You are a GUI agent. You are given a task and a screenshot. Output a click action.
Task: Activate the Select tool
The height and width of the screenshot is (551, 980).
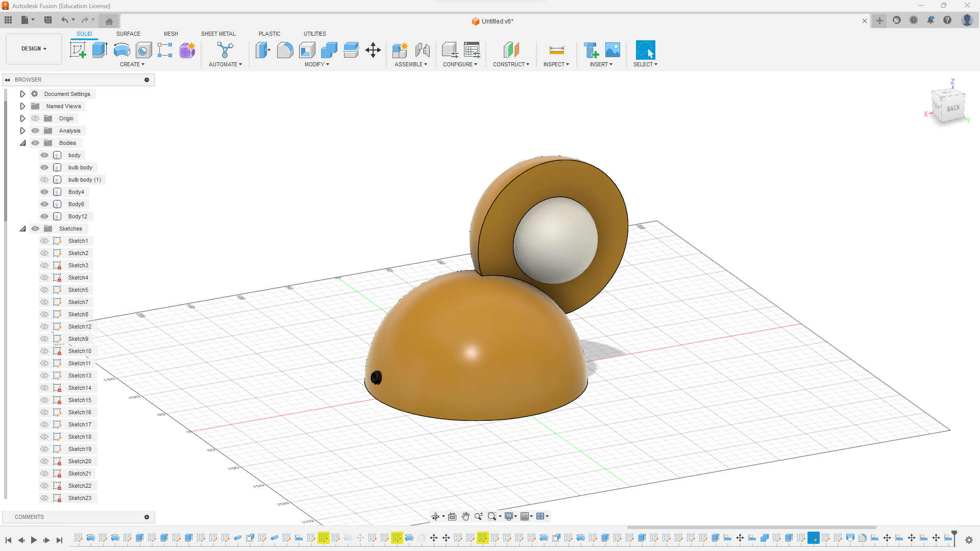645,50
